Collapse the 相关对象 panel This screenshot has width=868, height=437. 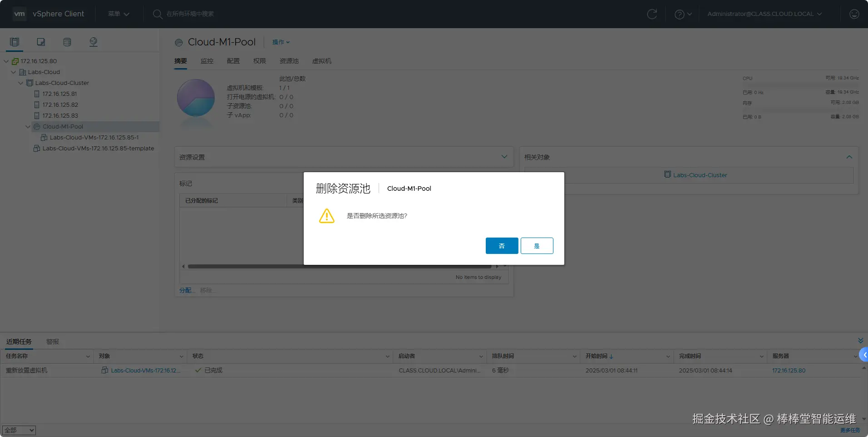[849, 157]
